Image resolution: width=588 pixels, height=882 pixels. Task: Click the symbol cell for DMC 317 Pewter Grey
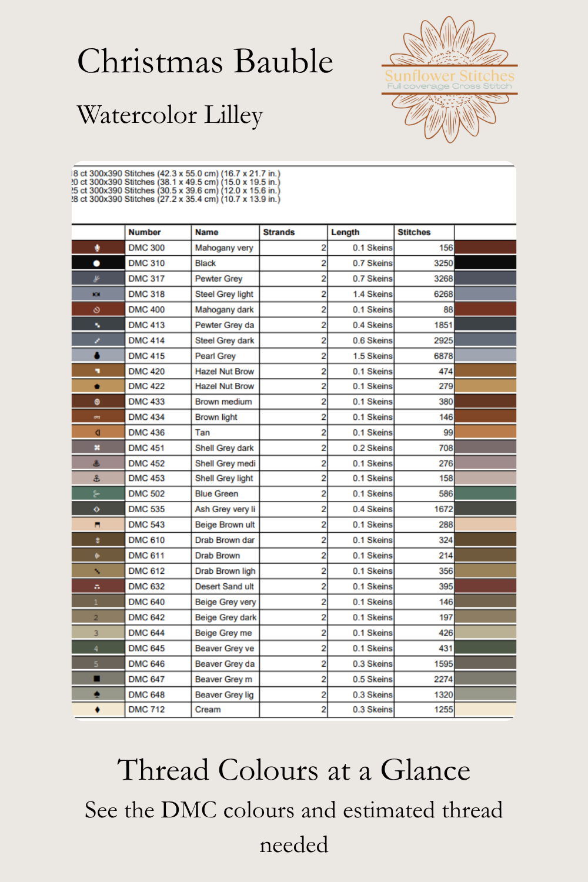coord(98,279)
